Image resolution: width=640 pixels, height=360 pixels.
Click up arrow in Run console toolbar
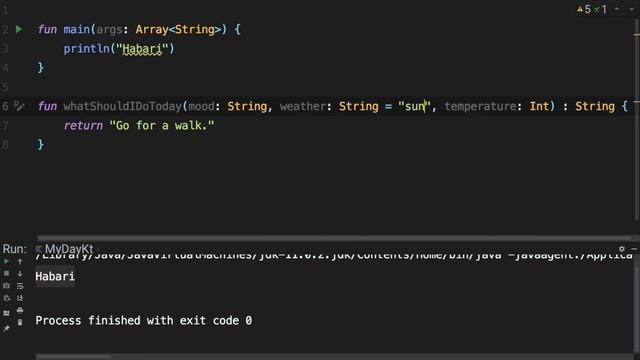(x=20, y=261)
